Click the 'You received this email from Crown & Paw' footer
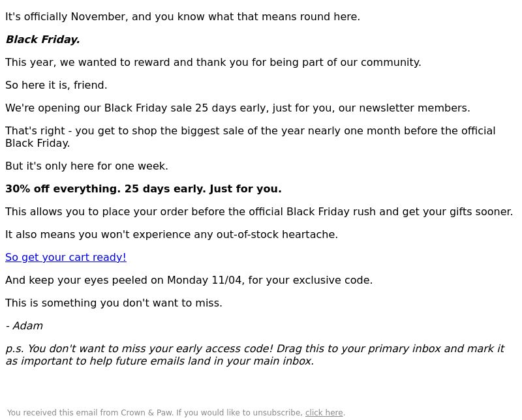Screen dimensions: 522x420 tap(176, 413)
